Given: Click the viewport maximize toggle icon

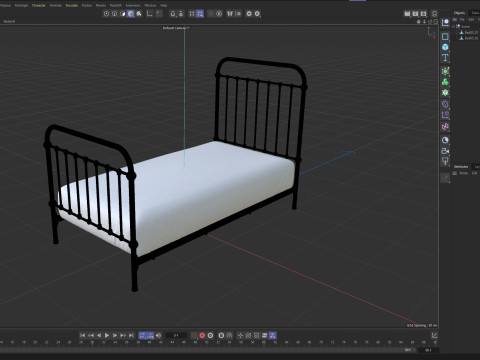Looking at the screenshot, I should click(436, 21).
